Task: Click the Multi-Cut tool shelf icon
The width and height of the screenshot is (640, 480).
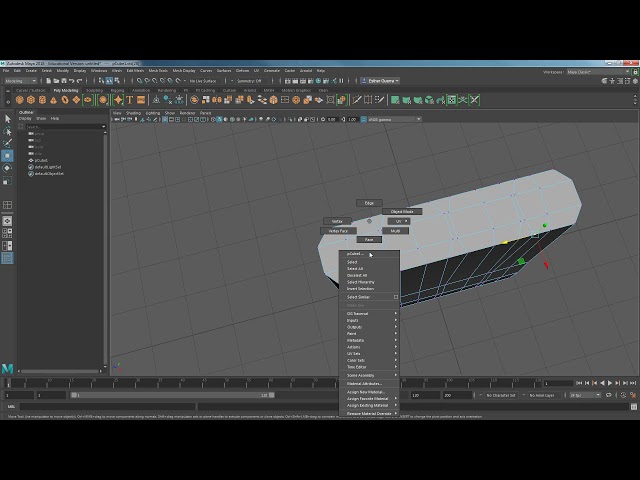Action: (x=357, y=100)
